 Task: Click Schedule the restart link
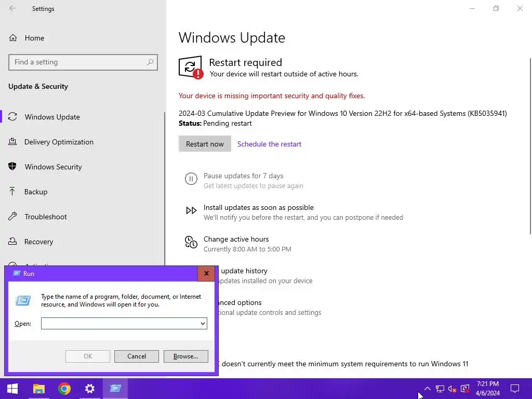269,144
